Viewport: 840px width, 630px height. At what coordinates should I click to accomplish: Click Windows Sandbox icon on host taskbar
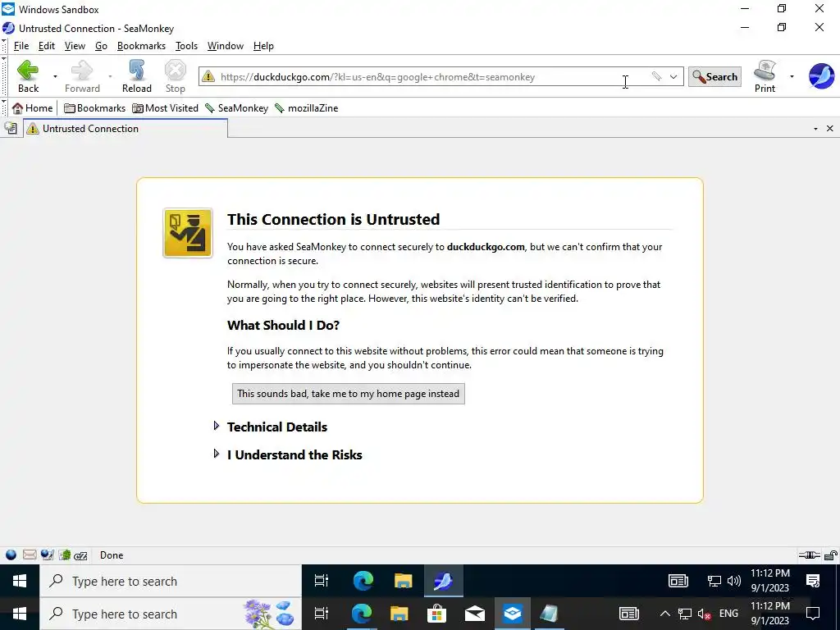coord(513,614)
